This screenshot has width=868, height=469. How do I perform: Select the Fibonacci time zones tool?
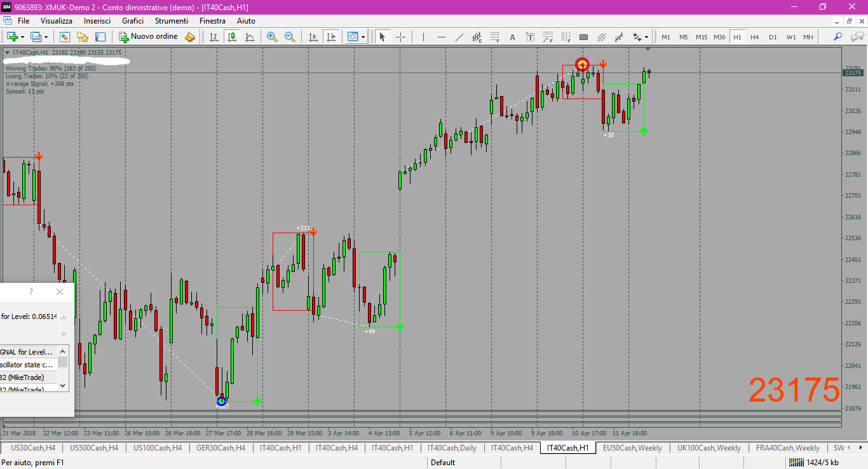pyautogui.click(x=566, y=37)
